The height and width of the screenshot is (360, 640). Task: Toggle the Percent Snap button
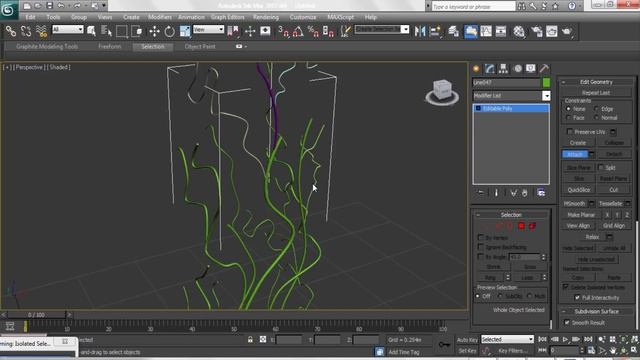313,31
